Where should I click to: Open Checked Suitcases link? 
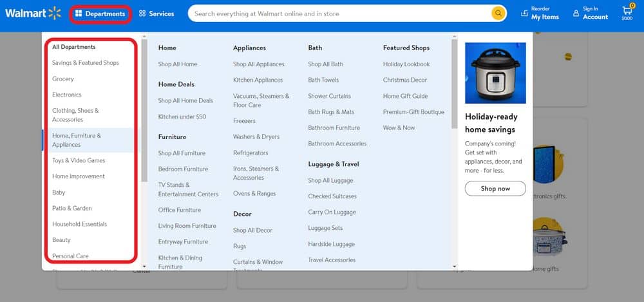pos(332,196)
